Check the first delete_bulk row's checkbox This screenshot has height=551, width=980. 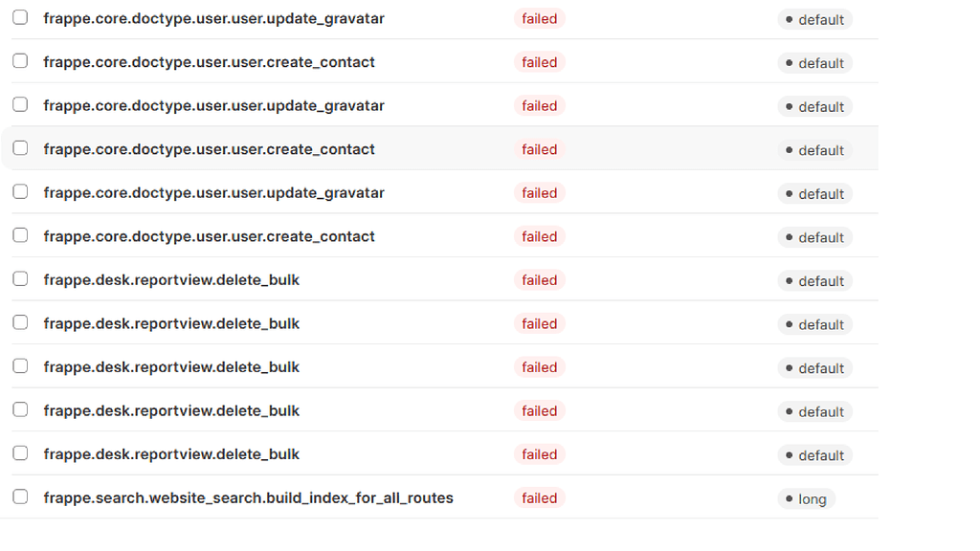[x=20, y=279]
